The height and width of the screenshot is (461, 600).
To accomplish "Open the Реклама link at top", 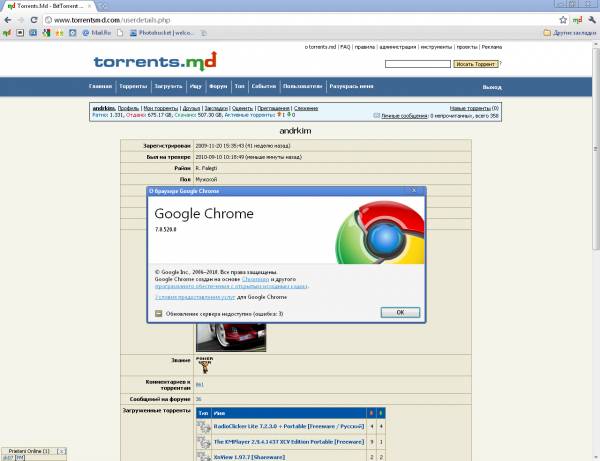I will 492,47.
